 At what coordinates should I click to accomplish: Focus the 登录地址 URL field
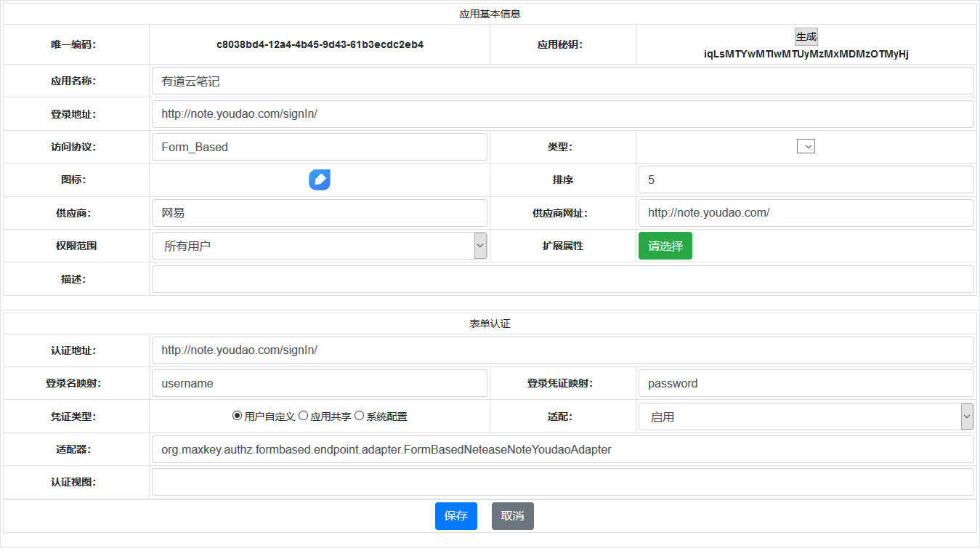click(562, 114)
